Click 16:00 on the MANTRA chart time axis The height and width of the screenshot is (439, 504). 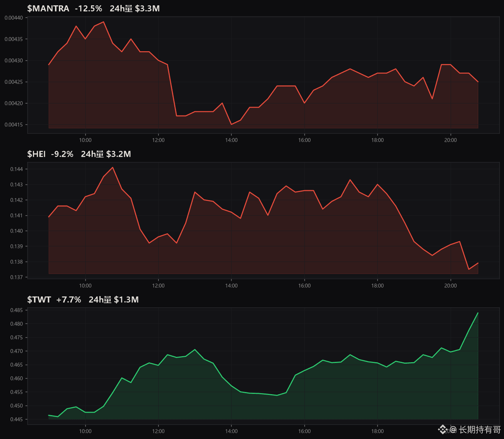[304, 140]
